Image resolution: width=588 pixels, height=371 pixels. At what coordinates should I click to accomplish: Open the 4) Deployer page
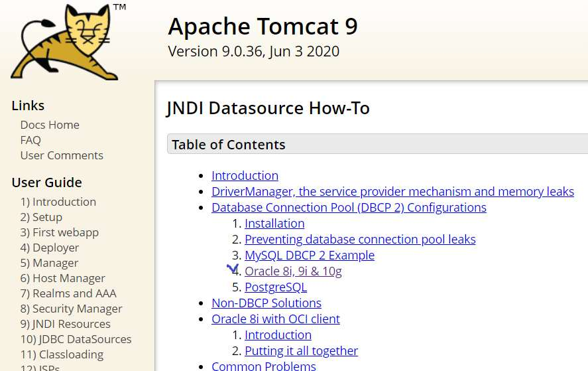tap(50, 248)
